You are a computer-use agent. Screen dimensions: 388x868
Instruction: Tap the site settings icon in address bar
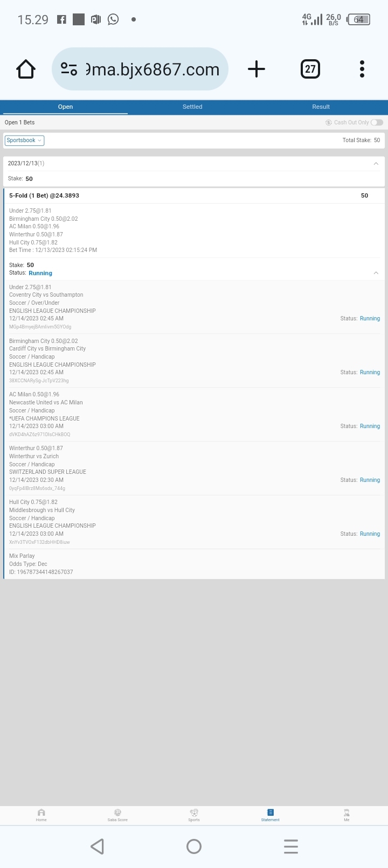coord(69,69)
